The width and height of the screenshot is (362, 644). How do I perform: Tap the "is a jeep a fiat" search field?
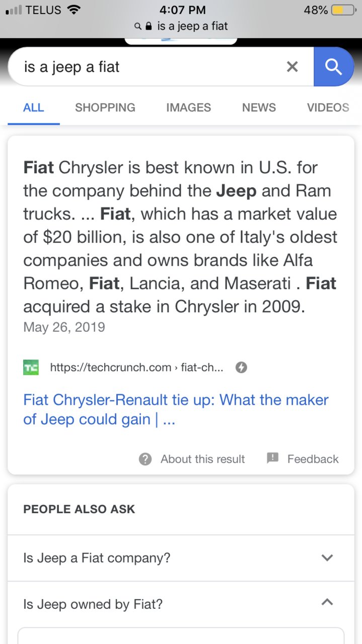[x=146, y=66]
